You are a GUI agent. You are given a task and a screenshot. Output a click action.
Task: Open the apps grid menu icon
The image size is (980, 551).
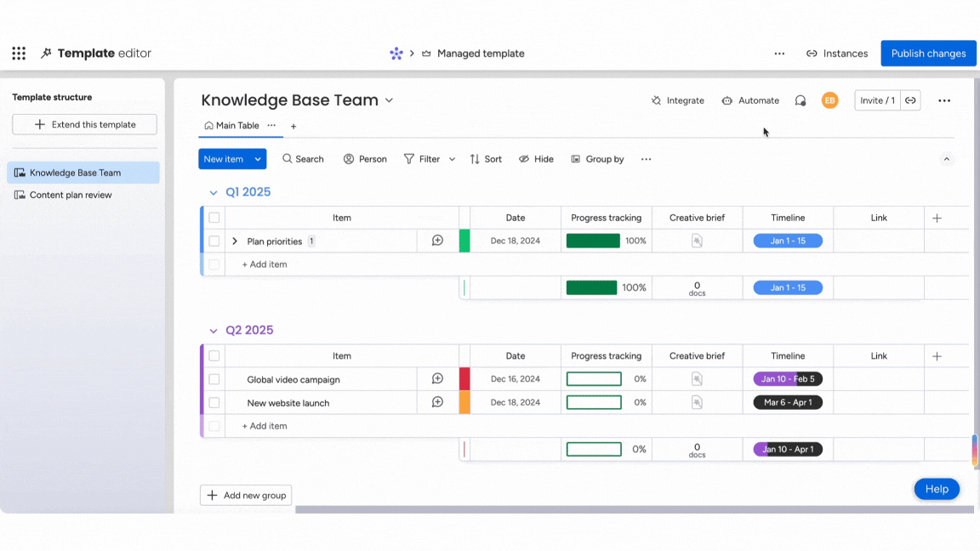[x=19, y=53]
